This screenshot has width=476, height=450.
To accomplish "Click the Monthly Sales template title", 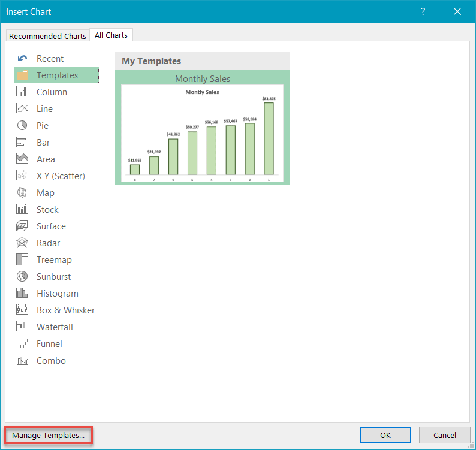I will (203, 79).
